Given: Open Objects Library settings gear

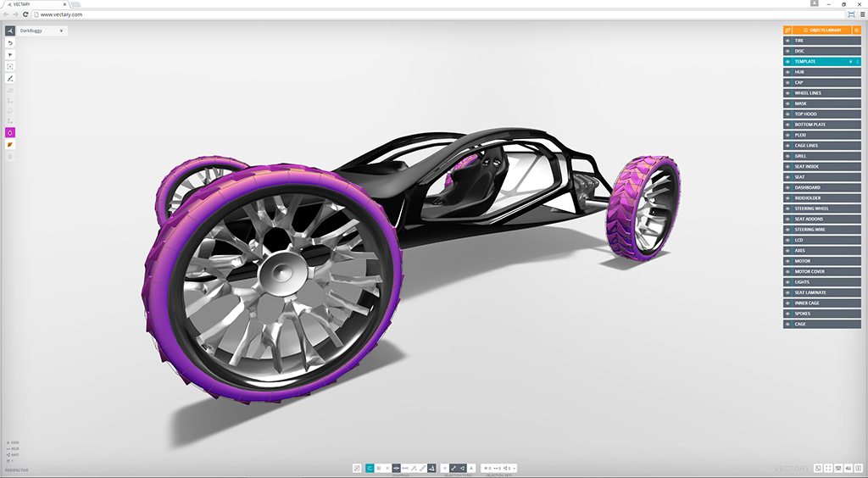Looking at the screenshot, I should point(857,31).
